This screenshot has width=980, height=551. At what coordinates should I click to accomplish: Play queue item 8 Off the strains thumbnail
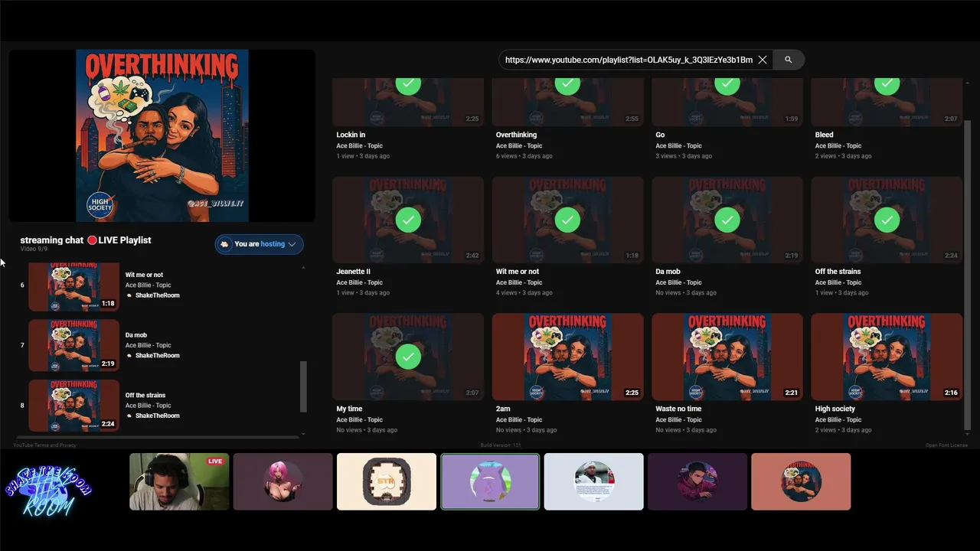(x=73, y=406)
